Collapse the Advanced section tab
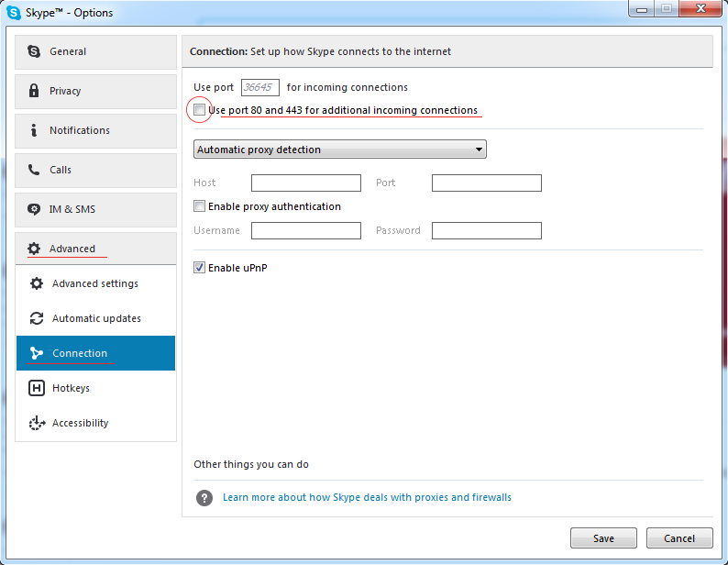The width and height of the screenshot is (728, 565). 95,249
